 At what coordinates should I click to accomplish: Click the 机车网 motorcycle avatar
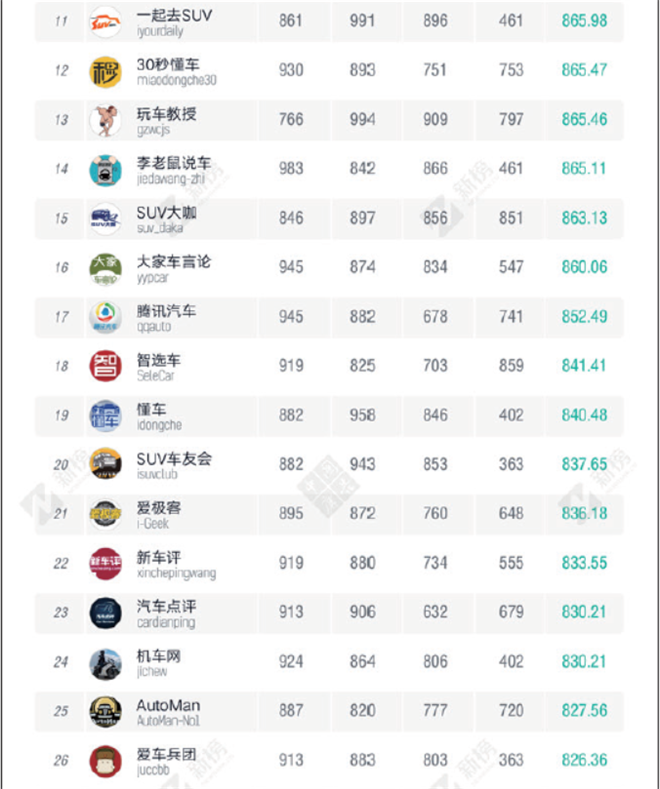click(x=105, y=664)
